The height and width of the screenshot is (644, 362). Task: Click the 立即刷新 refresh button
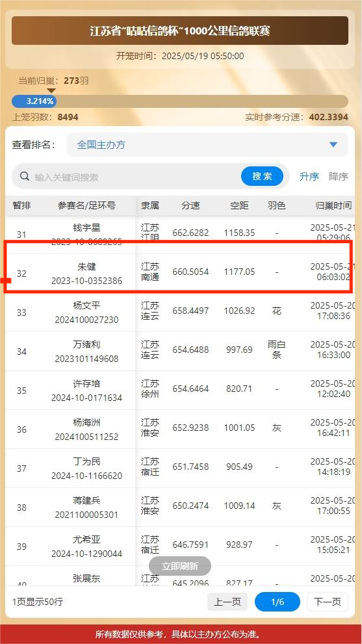(180, 567)
